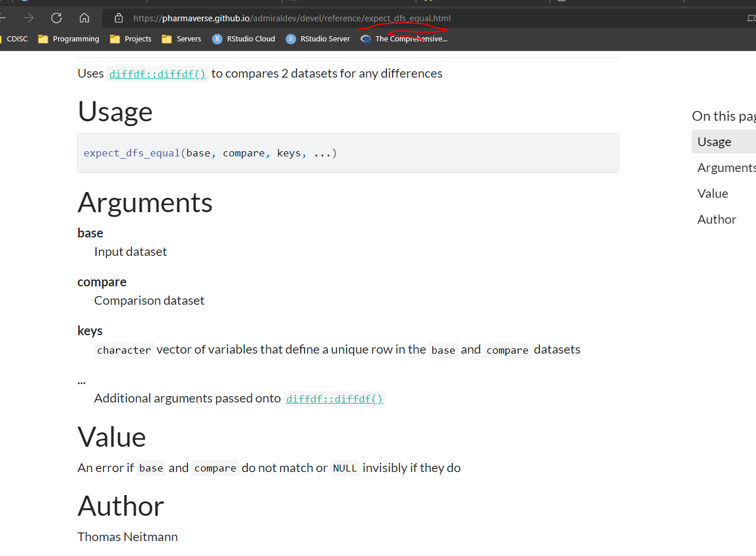This screenshot has width=756, height=556.
Task: Reload the current page
Action: [x=56, y=18]
